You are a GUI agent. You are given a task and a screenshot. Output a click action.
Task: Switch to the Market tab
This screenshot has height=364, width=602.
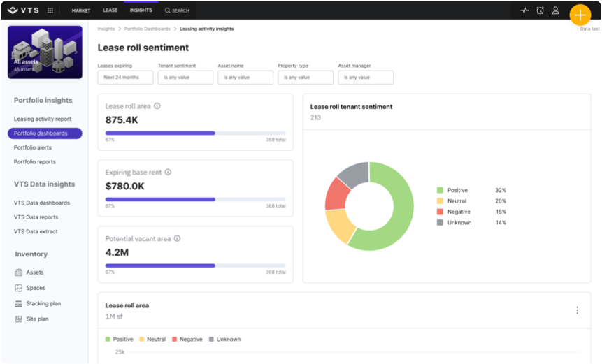pyautogui.click(x=81, y=10)
